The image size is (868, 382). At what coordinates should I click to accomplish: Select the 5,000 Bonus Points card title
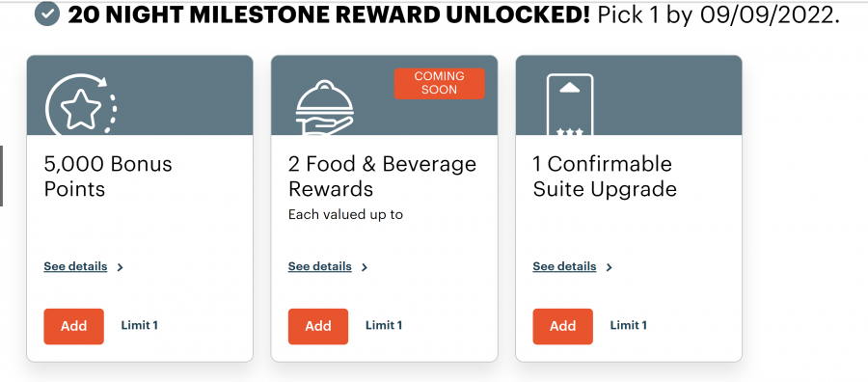pyautogui.click(x=108, y=177)
